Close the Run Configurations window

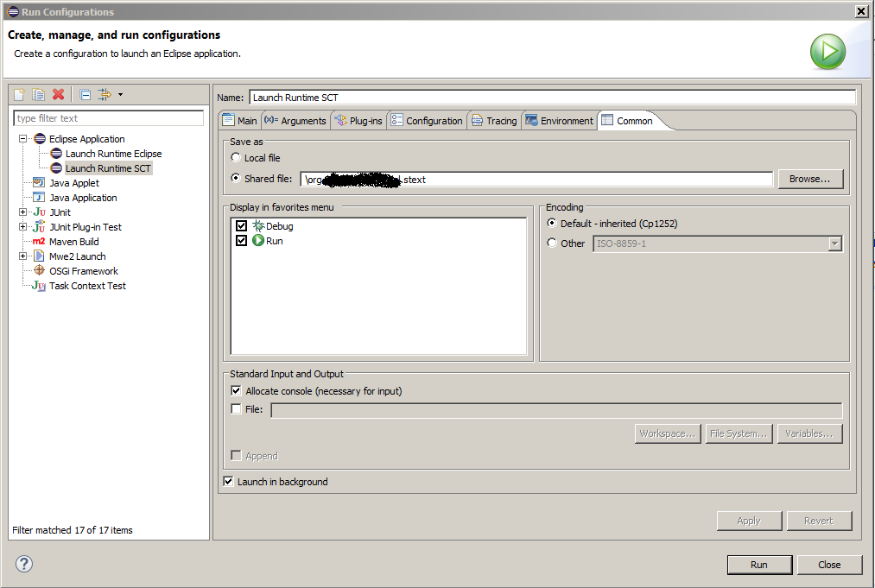point(861,11)
